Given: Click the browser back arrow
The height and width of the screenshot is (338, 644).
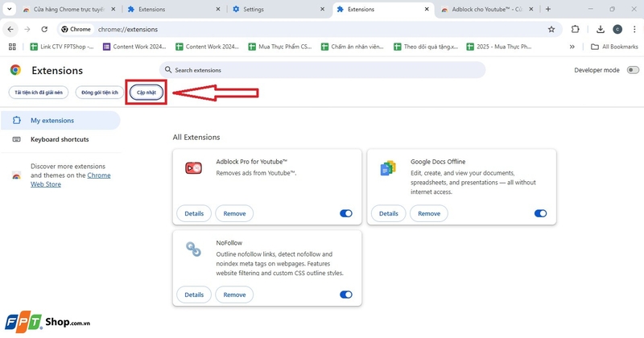Looking at the screenshot, I should (10, 29).
